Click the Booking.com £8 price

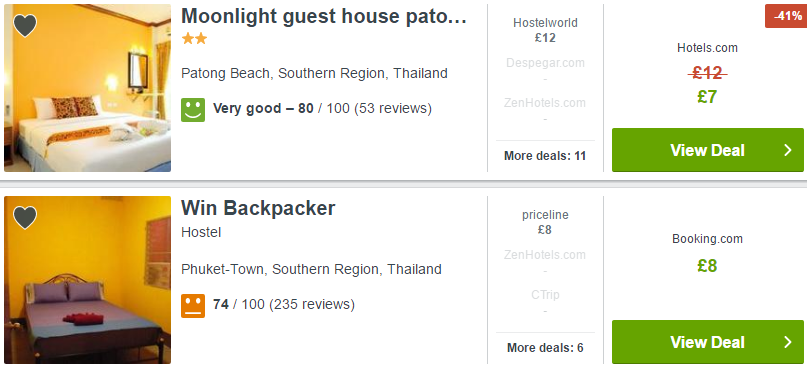[x=707, y=266]
